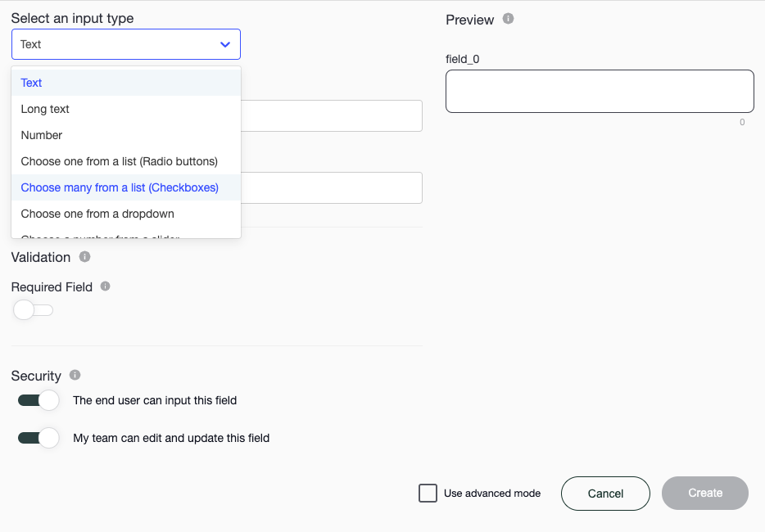This screenshot has height=532, width=765.
Task: Select Long text input type
Action: coord(126,109)
